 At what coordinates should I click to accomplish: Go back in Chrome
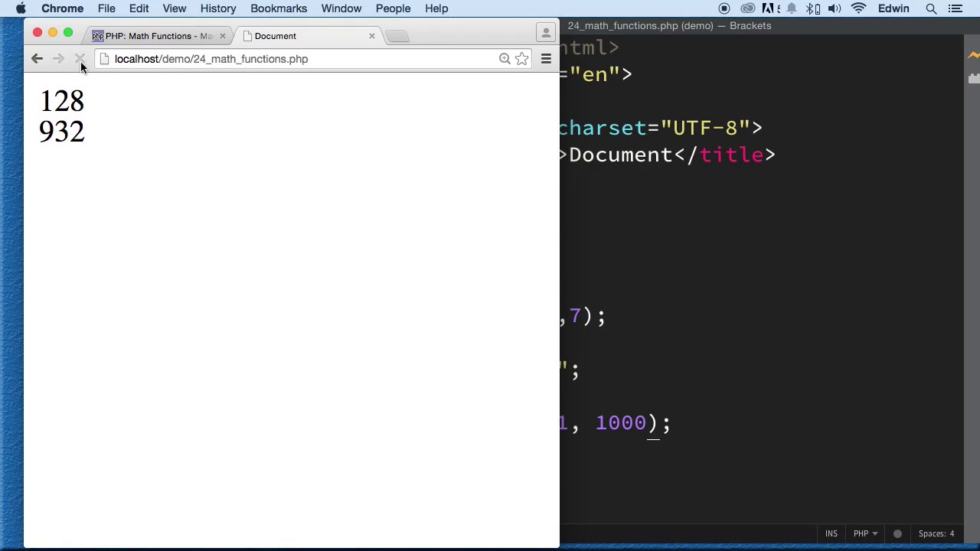pyautogui.click(x=37, y=59)
